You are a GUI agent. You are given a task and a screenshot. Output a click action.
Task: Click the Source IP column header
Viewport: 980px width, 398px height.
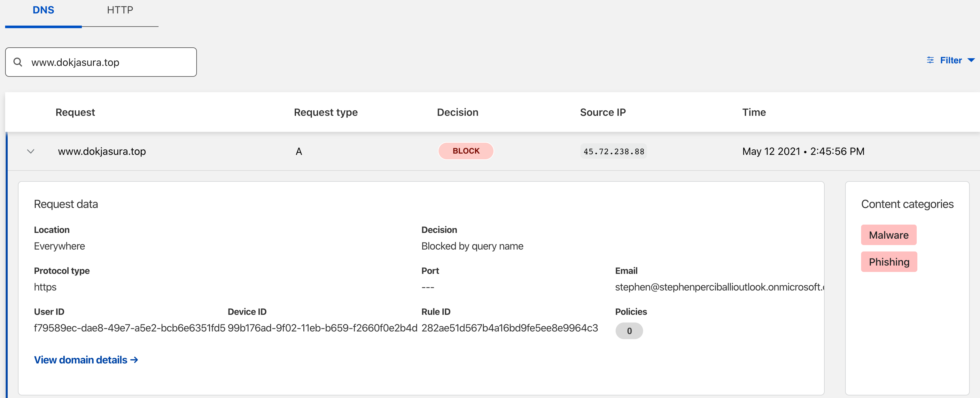603,112
